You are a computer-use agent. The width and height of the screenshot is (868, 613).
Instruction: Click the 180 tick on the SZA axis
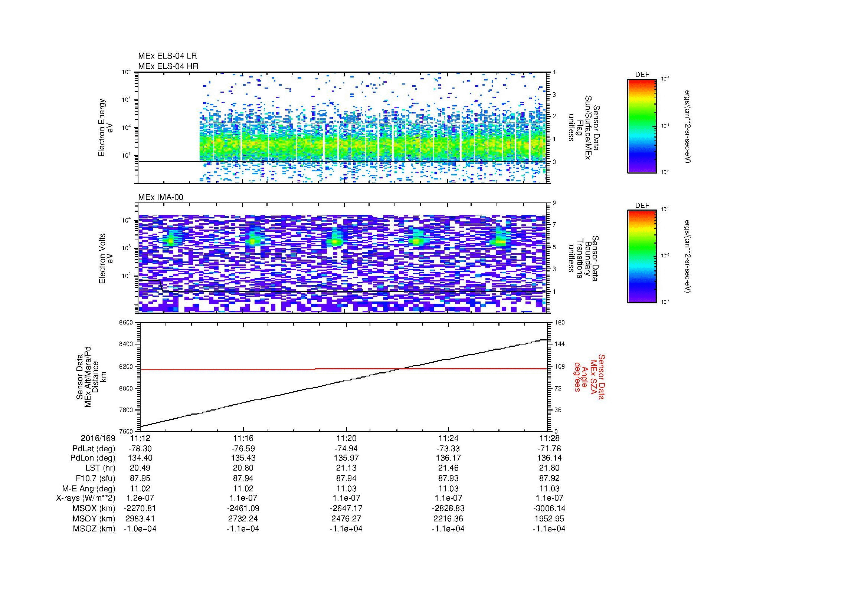[x=559, y=323]
